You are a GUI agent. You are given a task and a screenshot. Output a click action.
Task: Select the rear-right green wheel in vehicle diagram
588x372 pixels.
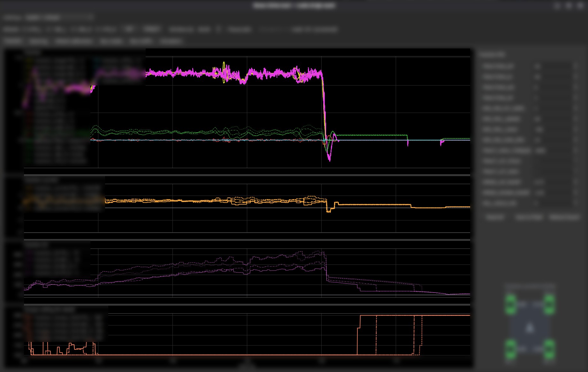[x=549, y=349]
